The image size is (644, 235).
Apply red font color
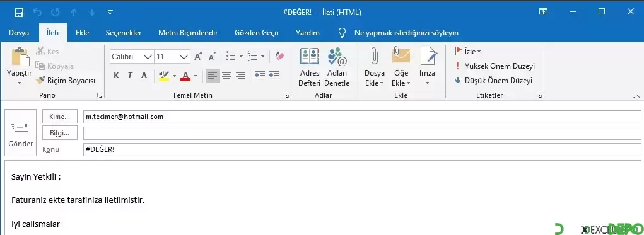point(185,76)
